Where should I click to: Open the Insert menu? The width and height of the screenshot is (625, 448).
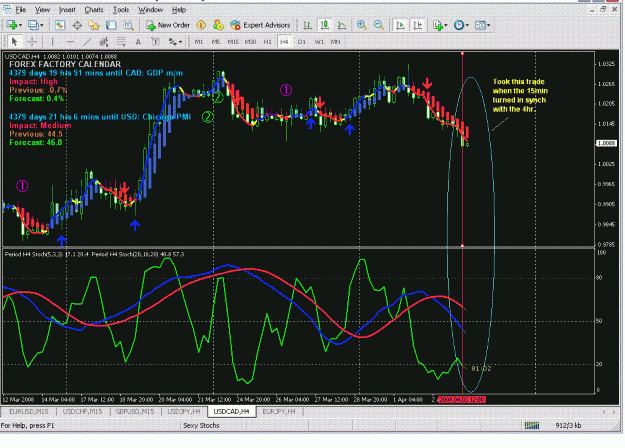click(67, 10)
